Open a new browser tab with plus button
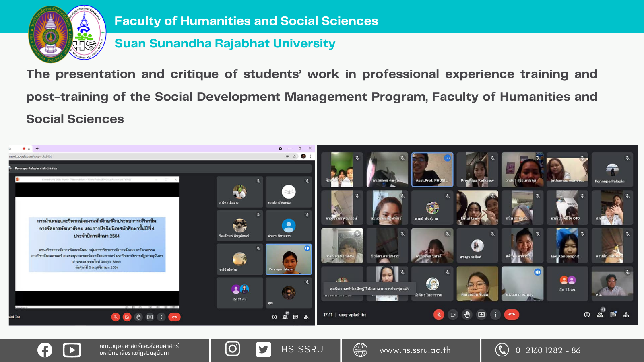 (x=37, y=148)
